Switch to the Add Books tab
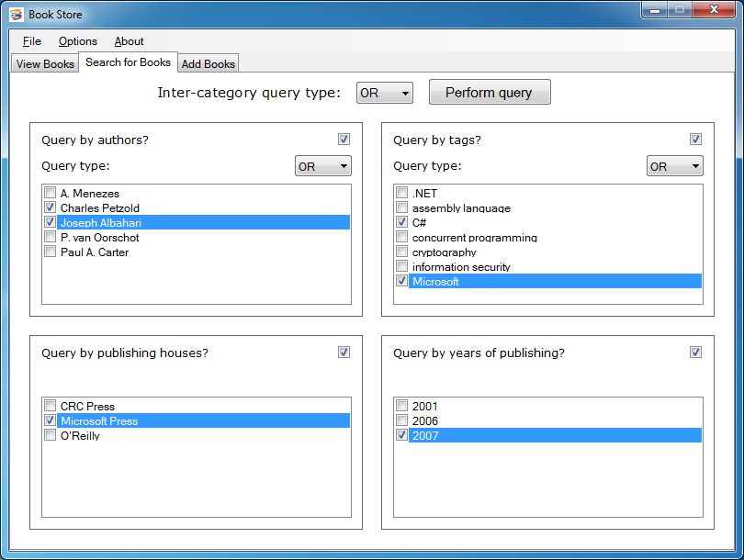The image size is (744, 560). click(209, 64)
